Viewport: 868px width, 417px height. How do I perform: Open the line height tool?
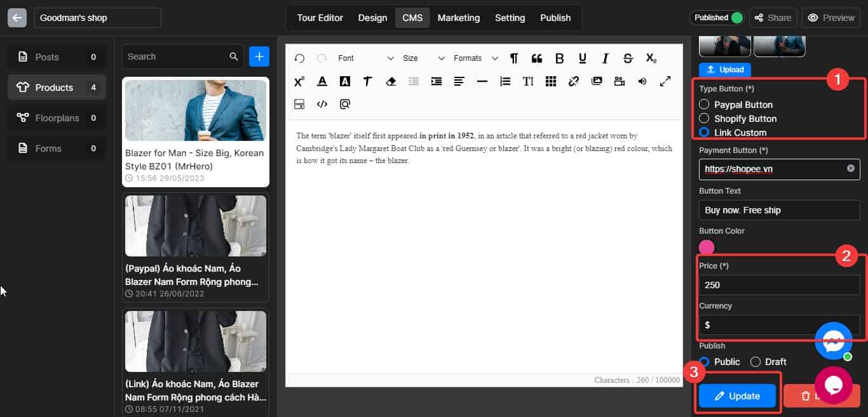(x=528, y=81)
